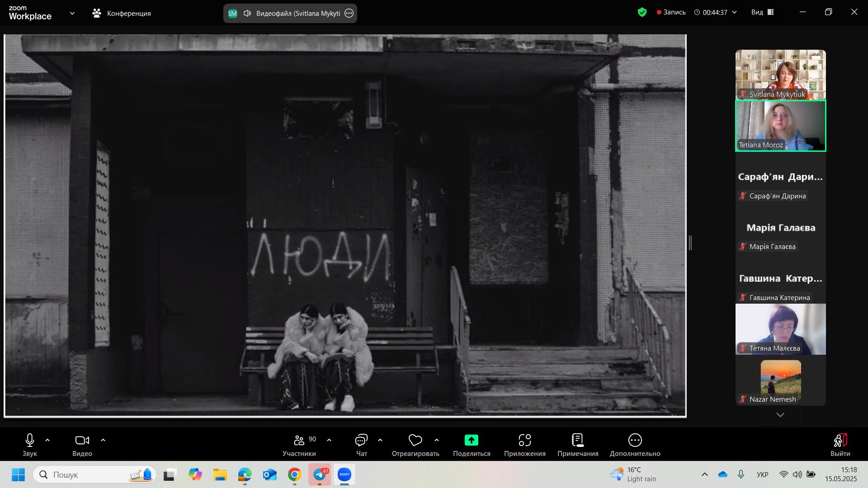Viewport: 868px width, 488px height.
Task: Open Telegram from the Windows taskbar
Action: pos(320,474)
